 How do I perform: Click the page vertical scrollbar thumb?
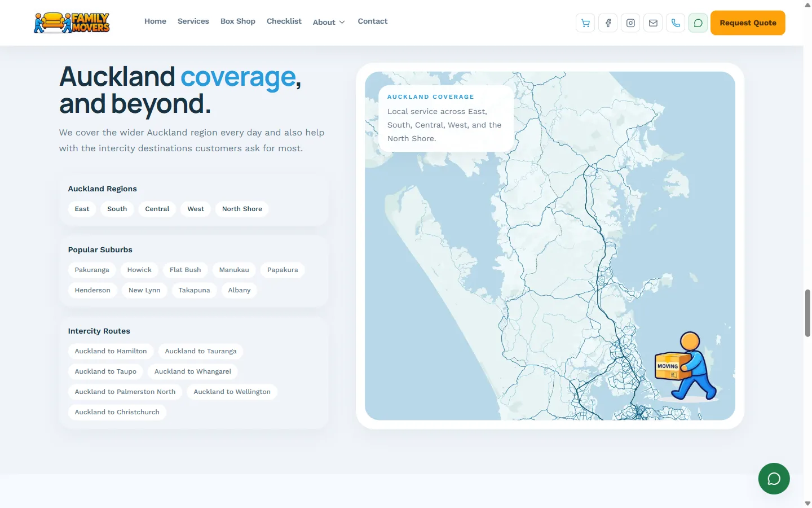[x=807, y=313]
